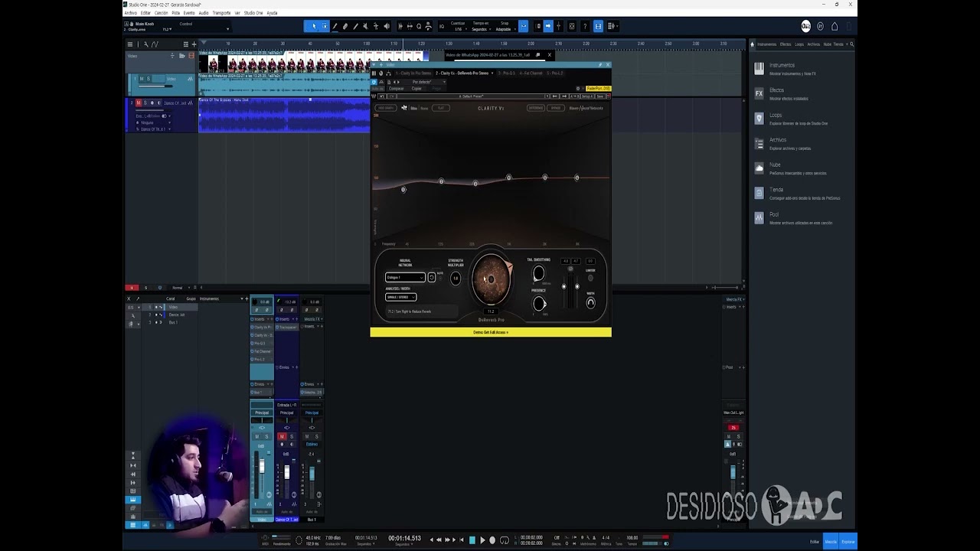This screenshot has width=980, height=551.
Task: Open the track list icon above tracks
Action: click(130, 44)
